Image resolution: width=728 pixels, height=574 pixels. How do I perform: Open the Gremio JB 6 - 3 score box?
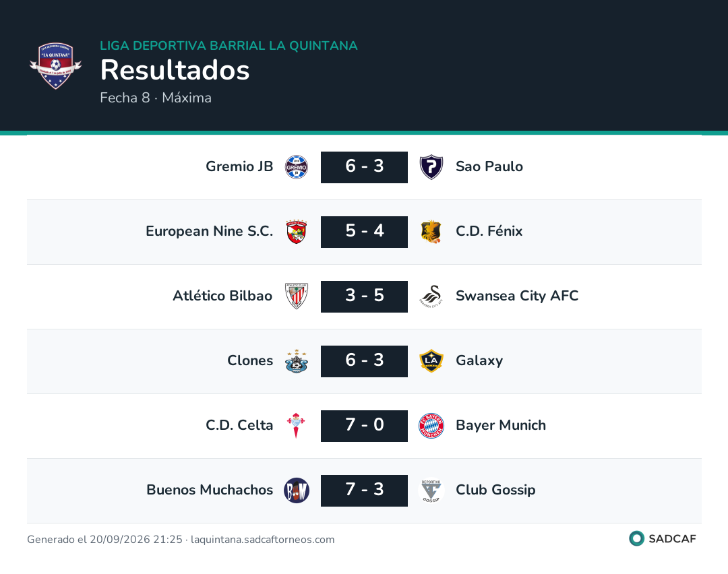[364, 167]
